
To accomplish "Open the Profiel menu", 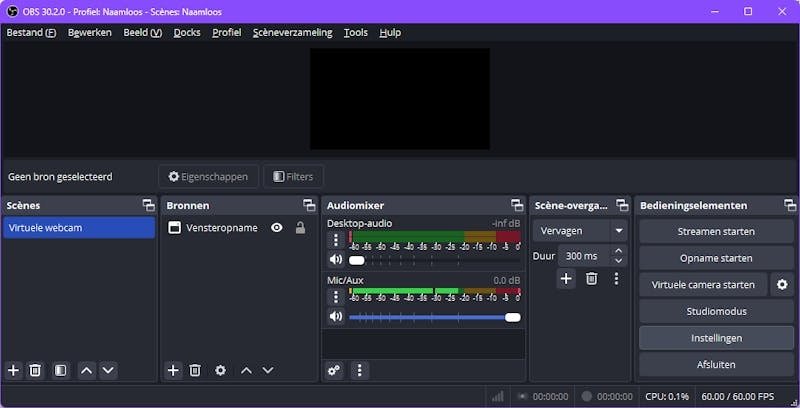I will coord(227,33).
